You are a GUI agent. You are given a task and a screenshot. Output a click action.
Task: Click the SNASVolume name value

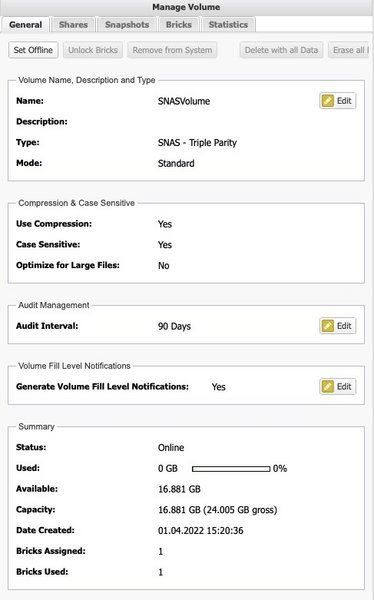(184, 101)
